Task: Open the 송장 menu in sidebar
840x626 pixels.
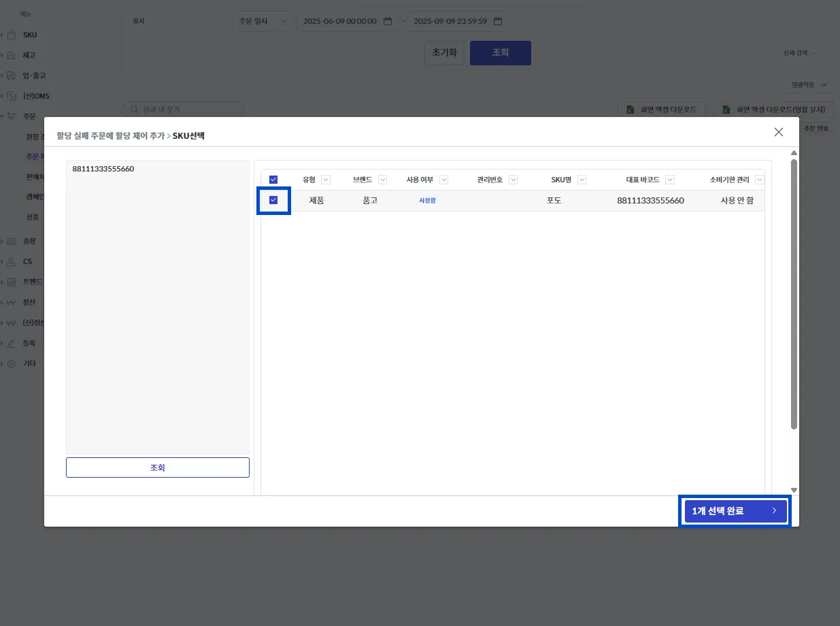Action: pyautogui.click(x=29, y=241)
